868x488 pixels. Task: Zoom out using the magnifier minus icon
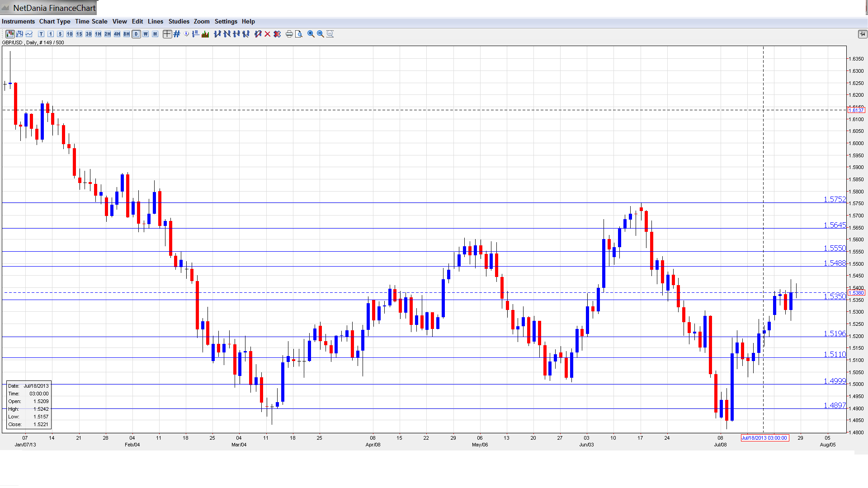click(x=321, y=34)
